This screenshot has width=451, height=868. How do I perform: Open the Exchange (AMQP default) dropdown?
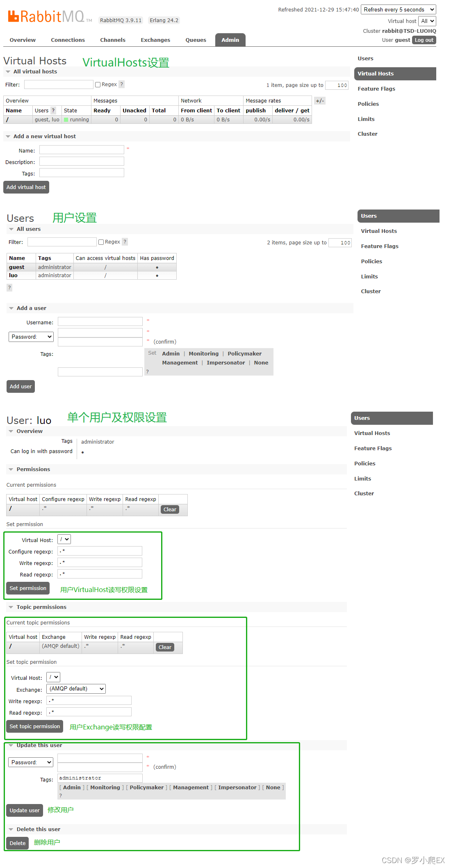[x=76, y=688]
